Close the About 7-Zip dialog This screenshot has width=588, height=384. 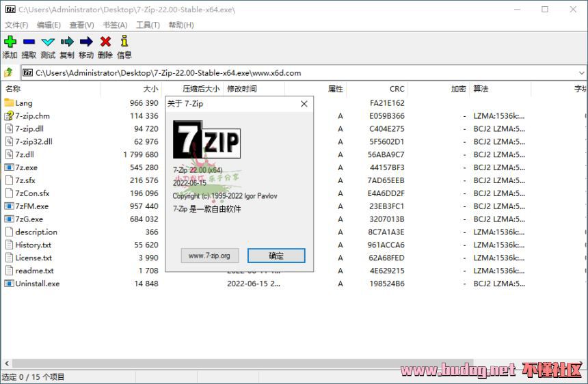[x=304, y=104]
